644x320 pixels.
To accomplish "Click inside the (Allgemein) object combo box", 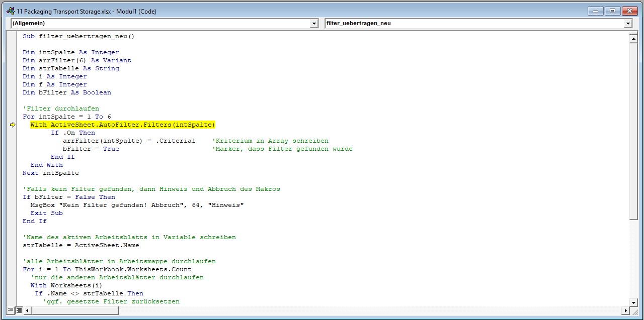I will tap(160, 24).
